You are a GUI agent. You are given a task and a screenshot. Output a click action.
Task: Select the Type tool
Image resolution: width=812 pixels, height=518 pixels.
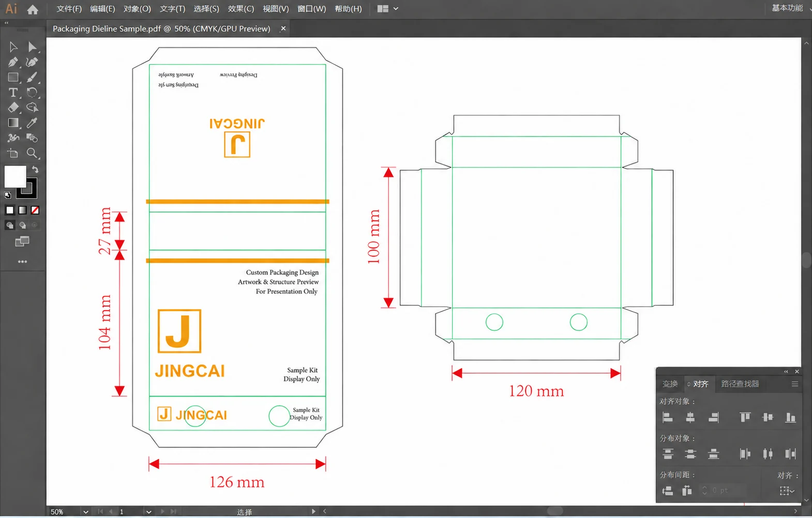click(13, 93)
